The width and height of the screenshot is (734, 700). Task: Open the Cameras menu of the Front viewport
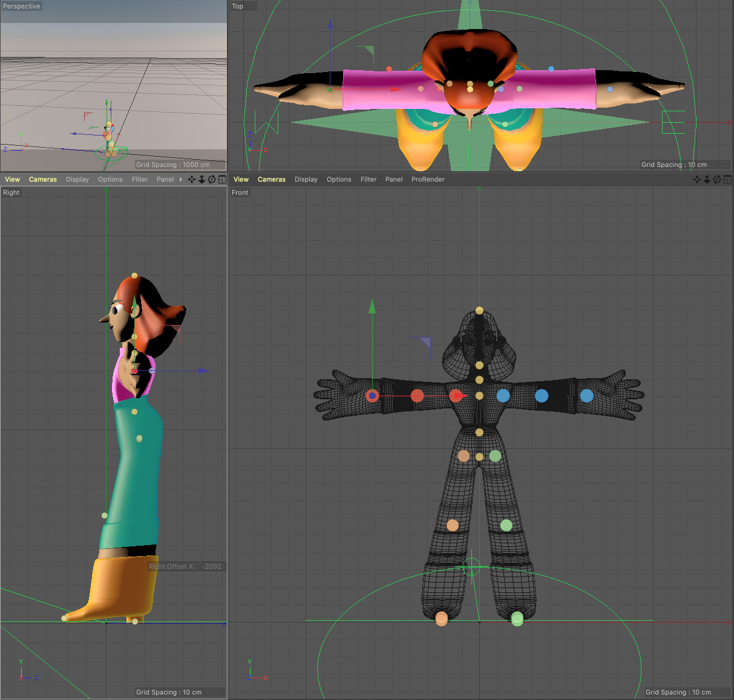pos(272,179)
